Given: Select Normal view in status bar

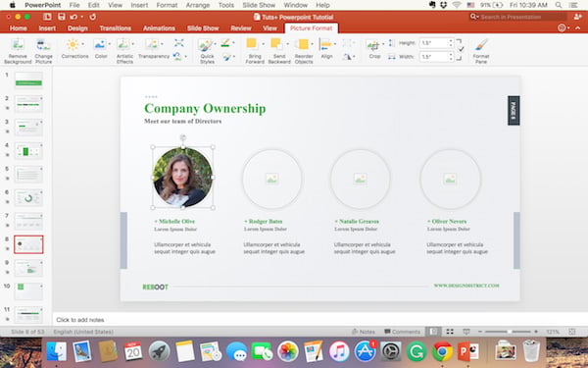Looking at the screenshot, I should 433,332.
